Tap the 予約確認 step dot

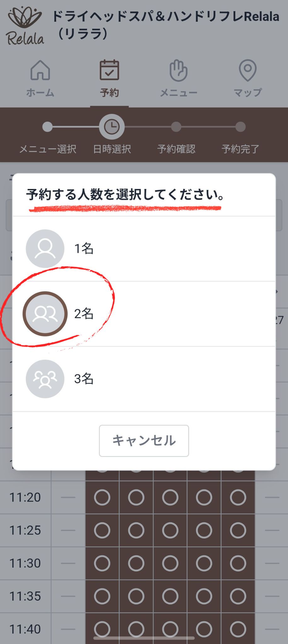pyautogui.click(x=176, y=127)
